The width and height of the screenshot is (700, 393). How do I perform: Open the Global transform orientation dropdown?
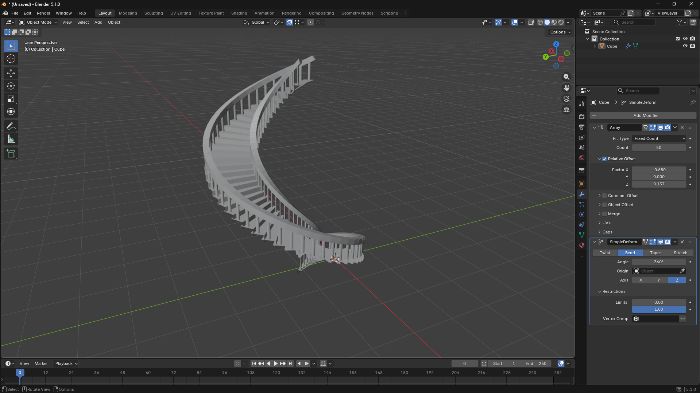(256, 22)
